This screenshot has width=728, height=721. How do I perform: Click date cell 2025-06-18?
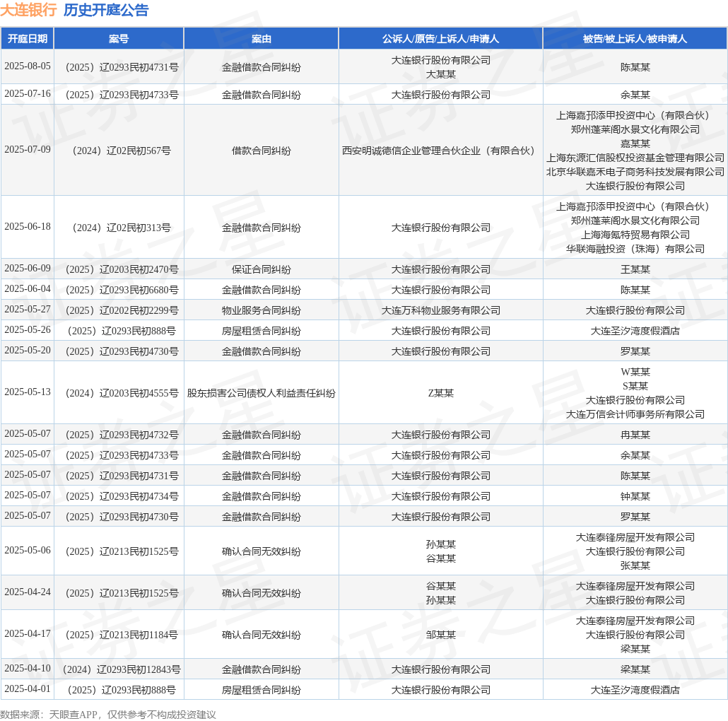[28, 227]
